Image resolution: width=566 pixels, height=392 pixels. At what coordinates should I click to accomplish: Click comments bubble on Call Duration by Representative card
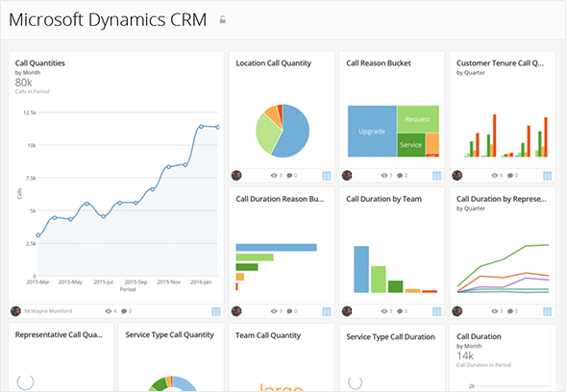[510, 311]
